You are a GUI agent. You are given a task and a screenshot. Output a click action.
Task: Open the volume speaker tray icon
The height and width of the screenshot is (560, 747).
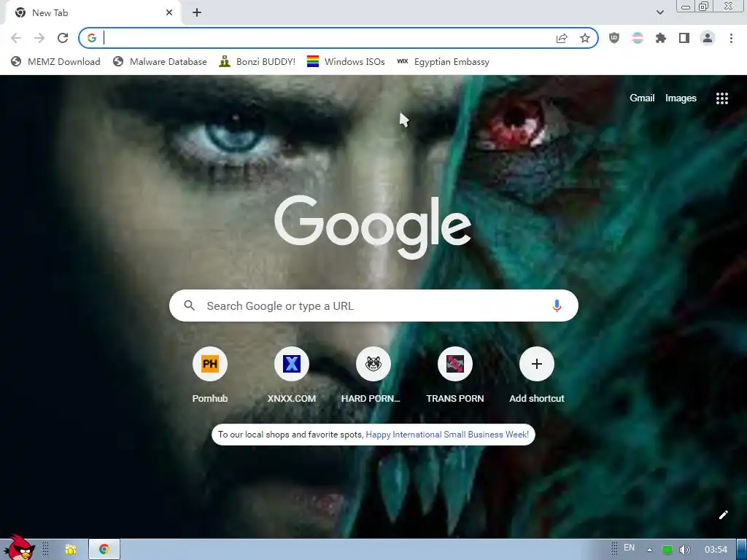pyautogui.click(x=684, y=550)
